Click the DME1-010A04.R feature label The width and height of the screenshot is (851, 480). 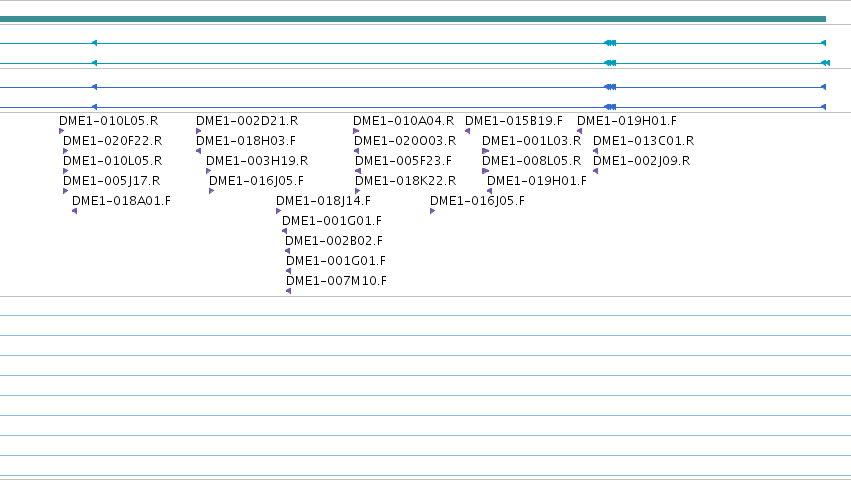coord(403,121)
